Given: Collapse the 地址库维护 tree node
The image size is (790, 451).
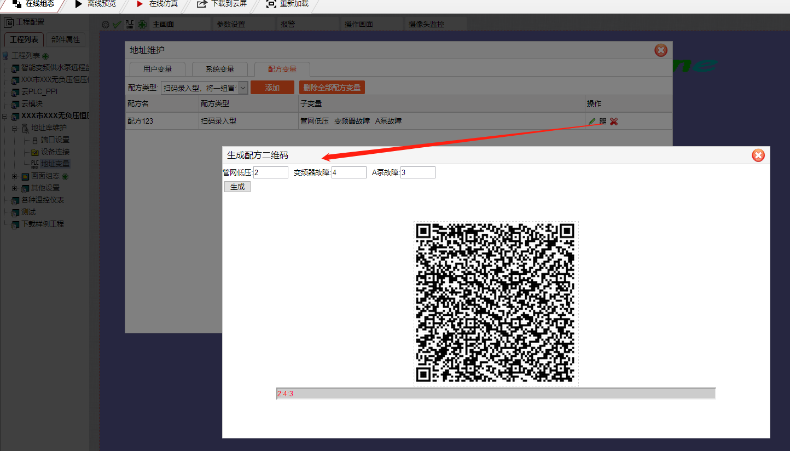Looking at the screenshot, I should pos(14,128).
